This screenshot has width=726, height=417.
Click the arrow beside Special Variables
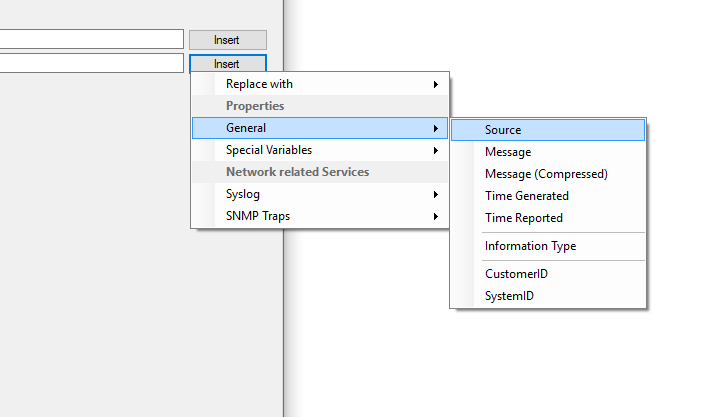436,150
